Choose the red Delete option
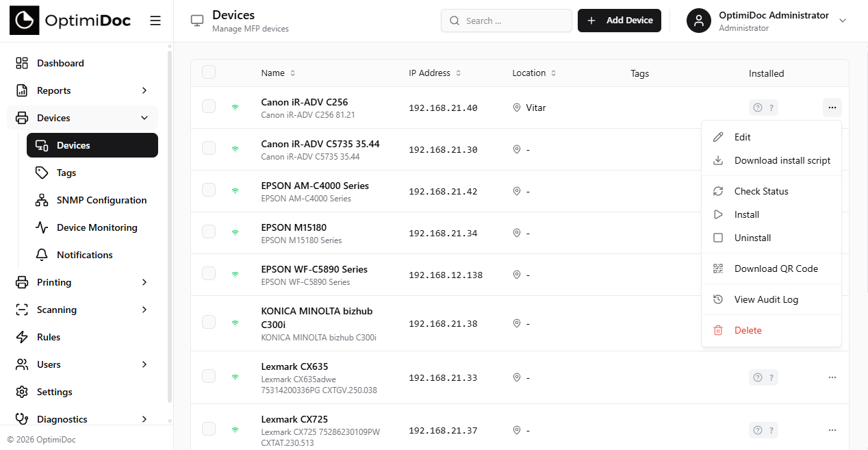 (771, 330)
